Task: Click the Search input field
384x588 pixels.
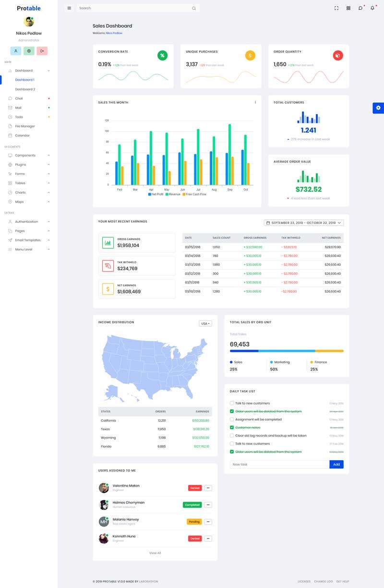Action: 134,8
